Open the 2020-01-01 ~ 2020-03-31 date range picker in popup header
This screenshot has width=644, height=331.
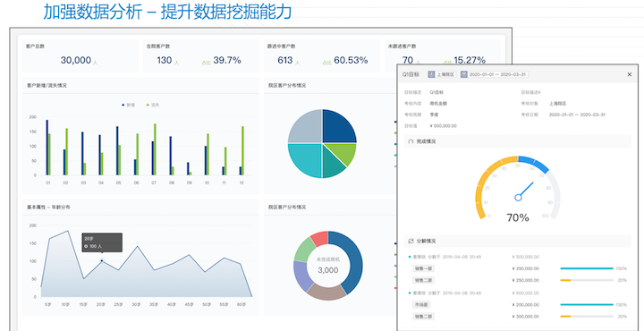(x=495, y=74)
